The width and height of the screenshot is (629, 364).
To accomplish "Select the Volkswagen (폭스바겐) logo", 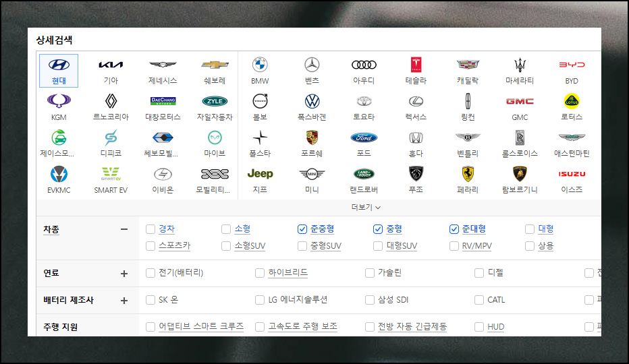I will (x=312, y=101).
